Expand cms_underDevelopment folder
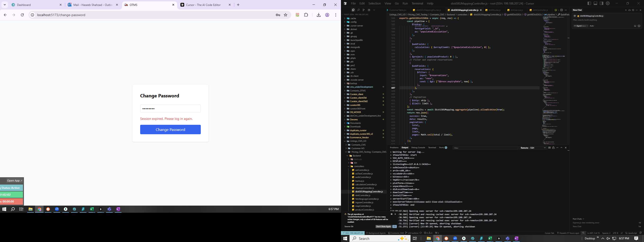Image resolution: width=644 pixels, height=242 pixels. pyautogui.click(x=362, y=87)
